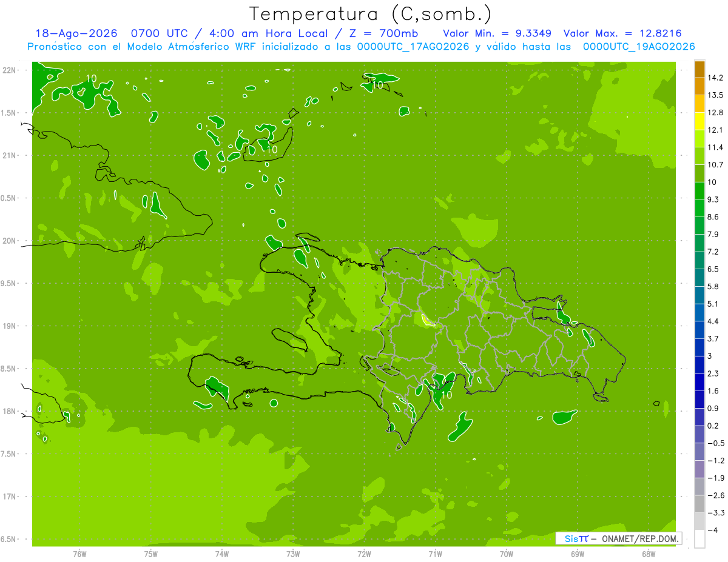The image size is (728, 562).
Task: Click the colorbar value "14.2"
Action: 716,78
